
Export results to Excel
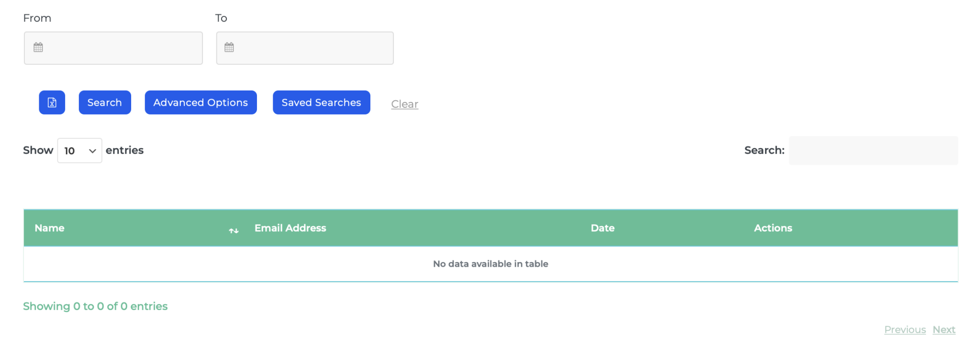52,102
